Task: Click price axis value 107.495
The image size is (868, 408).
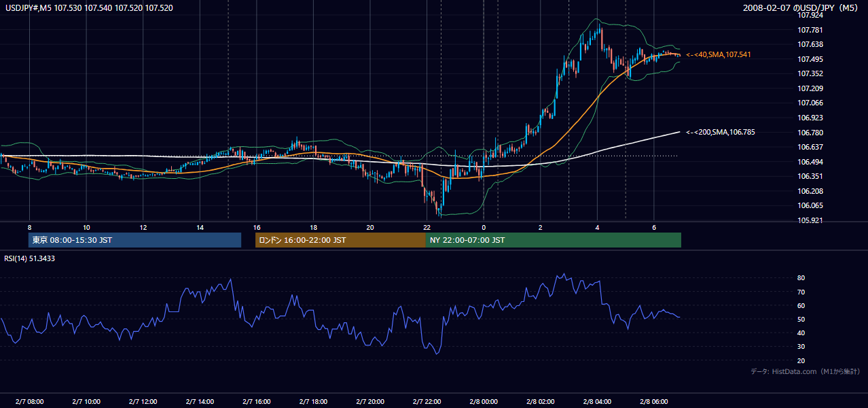Action: [x=810, y=59]
